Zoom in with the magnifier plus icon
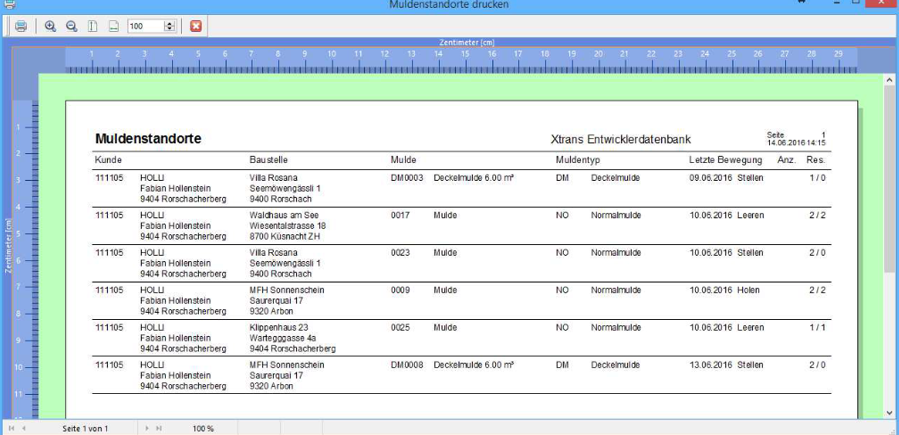899x435 pixels. coord(50,26)
